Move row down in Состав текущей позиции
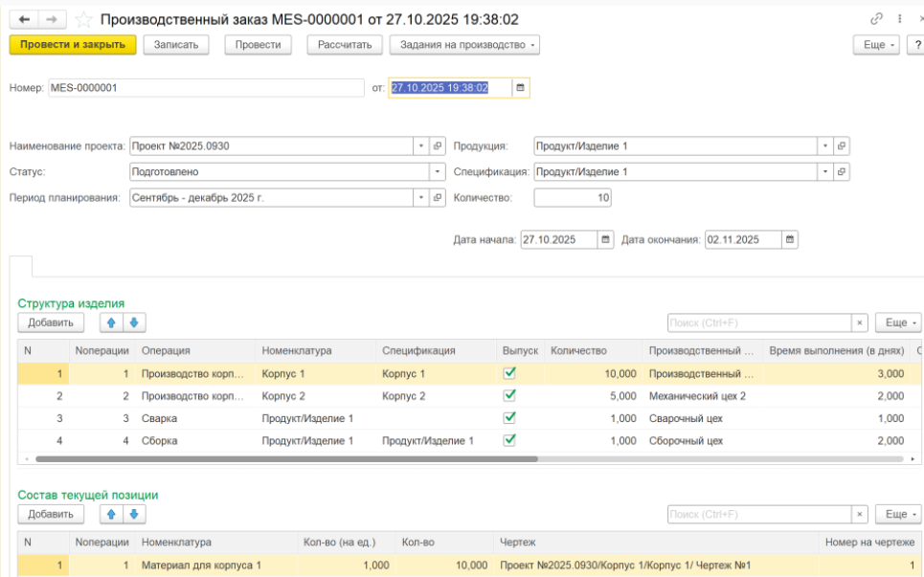The image size is (924, 577). click(134, 514)
